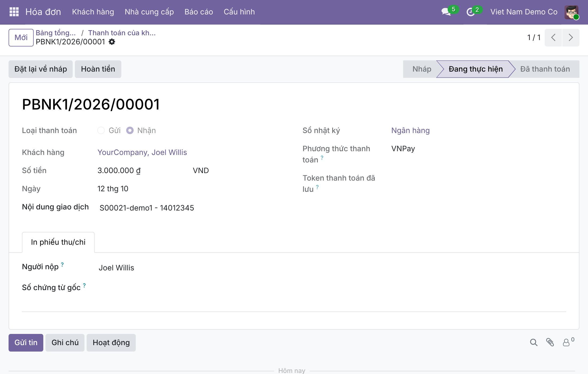Screen dimensions: 588x374
Task: Click the Hóa đơn app title
Action: (x=43, y=12)
